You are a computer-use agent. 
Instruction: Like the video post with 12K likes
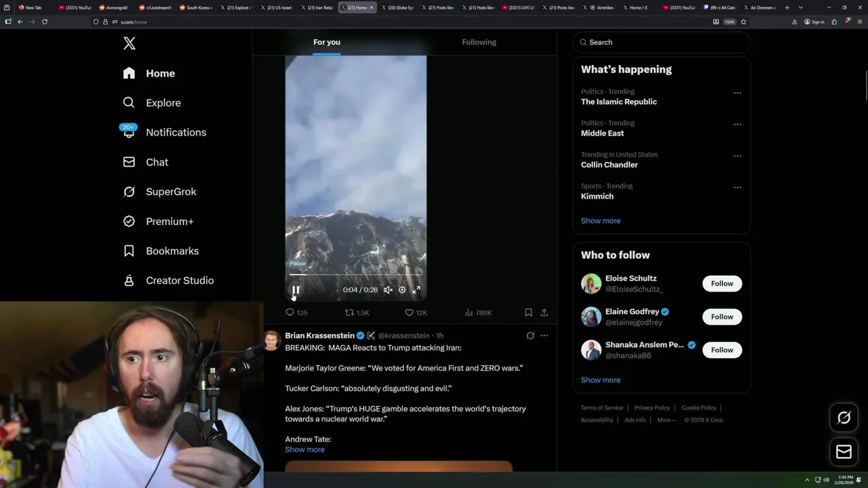pyautogui.click(x=416, y=312)
